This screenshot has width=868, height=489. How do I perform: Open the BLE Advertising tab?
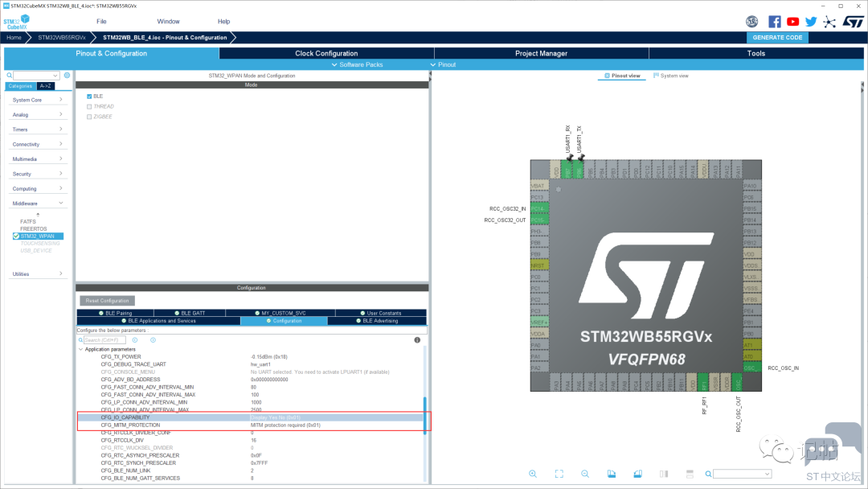point(379,321)
